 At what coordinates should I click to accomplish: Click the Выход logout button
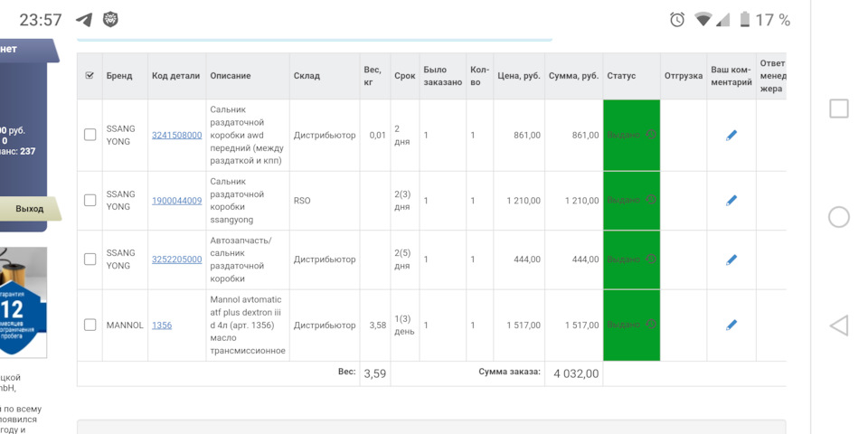tap(29, 209)
